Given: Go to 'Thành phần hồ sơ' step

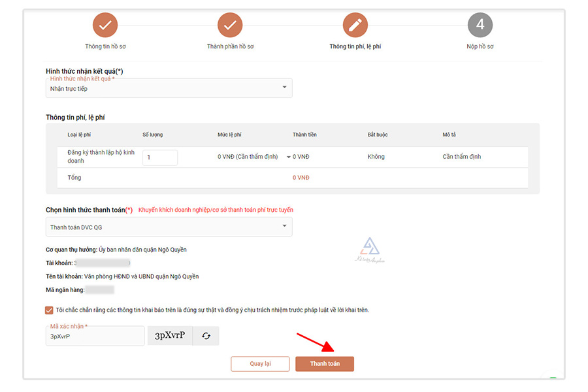Looking at the screenshot, I should click(x=230, y=47).
